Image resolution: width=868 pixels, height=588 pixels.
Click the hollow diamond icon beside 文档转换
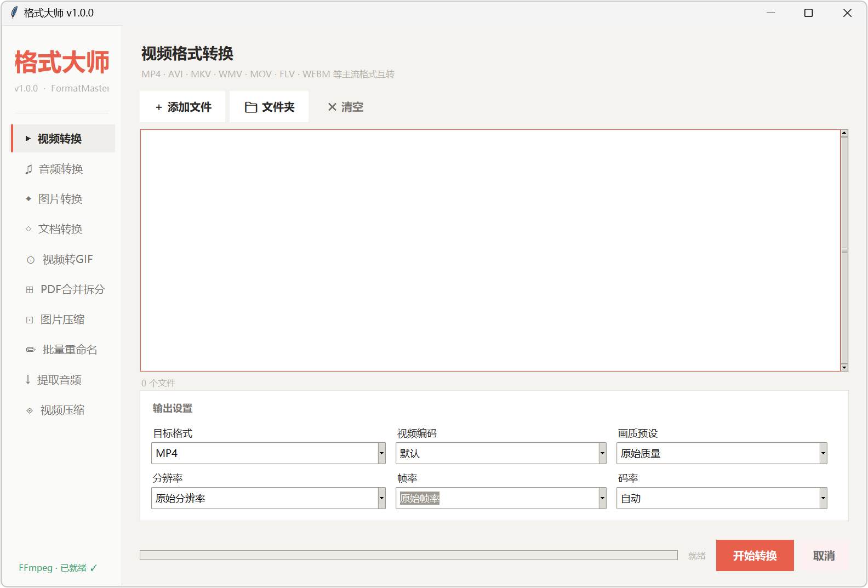(x=28, y=229)
